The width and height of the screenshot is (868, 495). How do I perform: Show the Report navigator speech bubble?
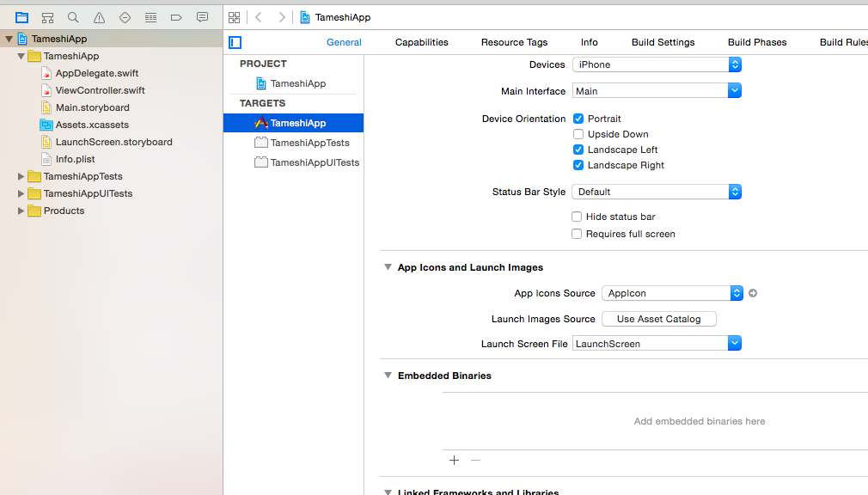coord(203,18)
